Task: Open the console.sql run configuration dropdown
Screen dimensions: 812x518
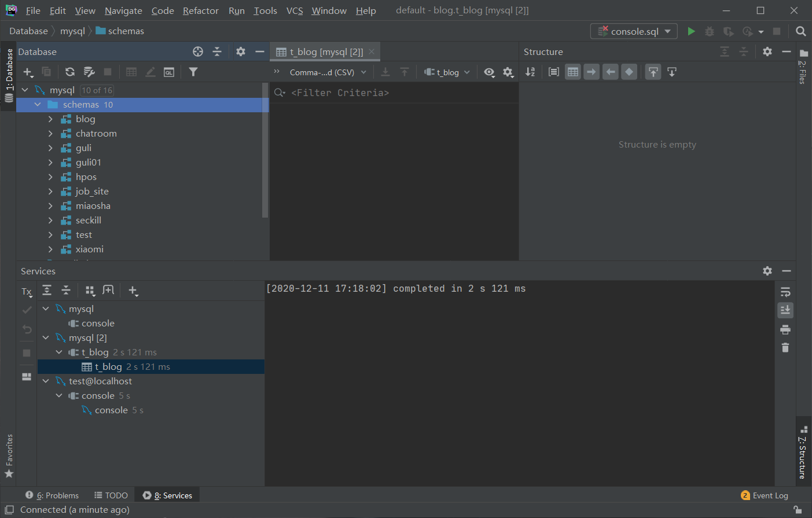Action: click(634, 31)
